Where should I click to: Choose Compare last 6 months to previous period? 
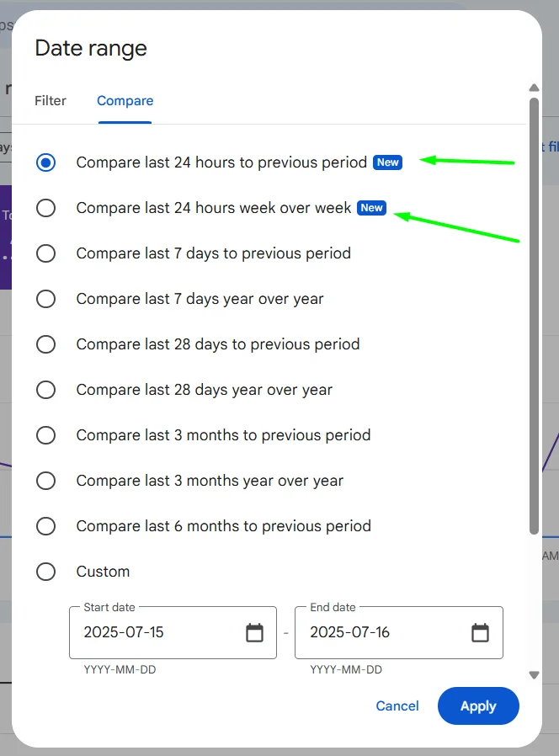[x=45, y=526]
